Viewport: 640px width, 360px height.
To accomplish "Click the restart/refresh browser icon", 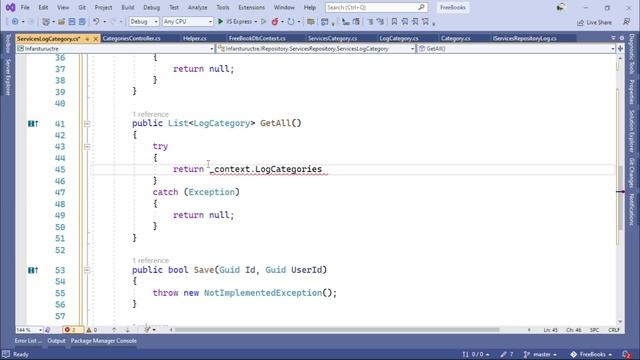I will point(291,22).
